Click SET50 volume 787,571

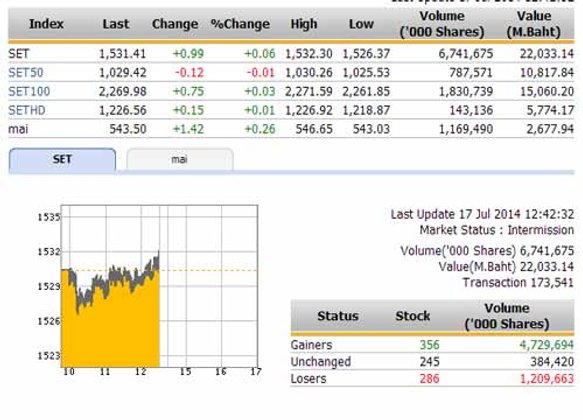point(471,72)
